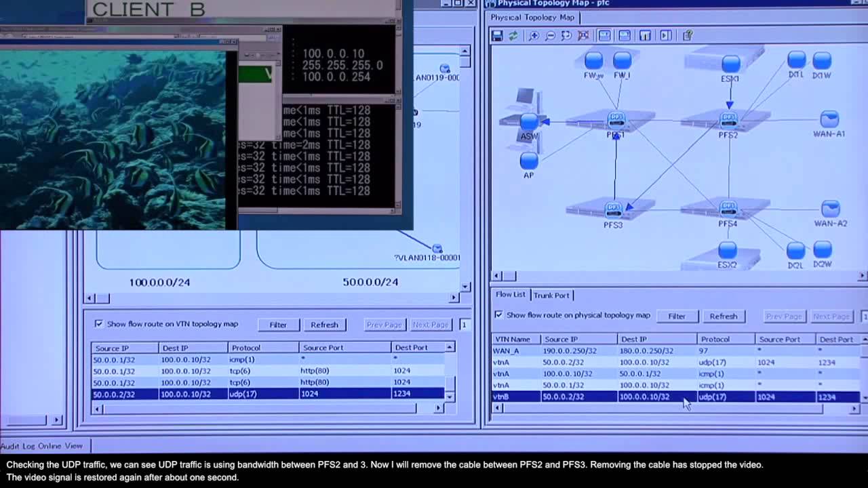Click the 50.0.0.0/24 subnet label
This screenshot has height=488, width=868.
click(x=370, y=282)
